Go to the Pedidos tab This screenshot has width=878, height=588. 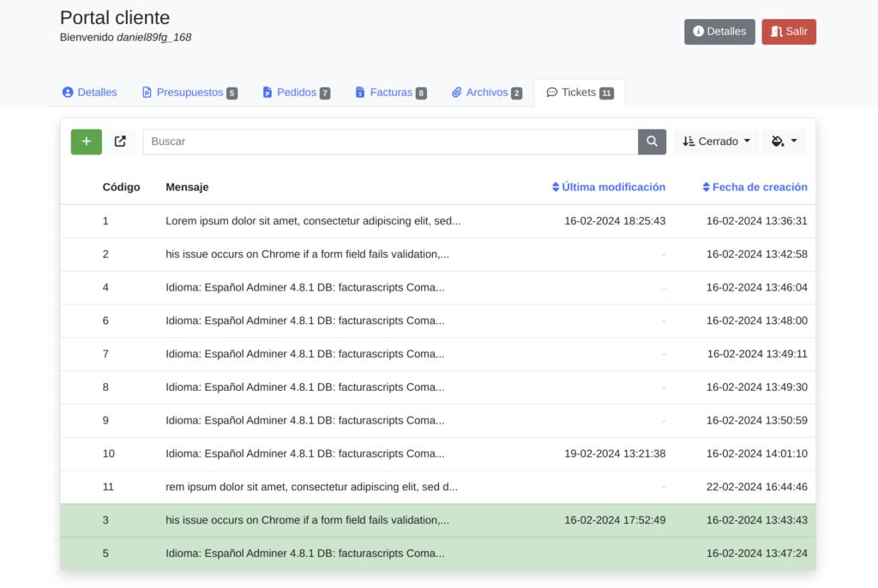[x=296, y=93]
